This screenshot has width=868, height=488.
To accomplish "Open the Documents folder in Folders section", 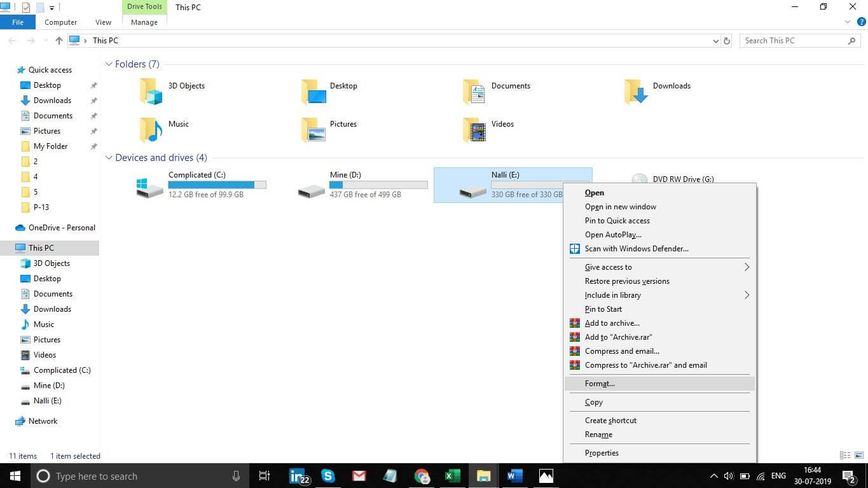I will [475, 92].
